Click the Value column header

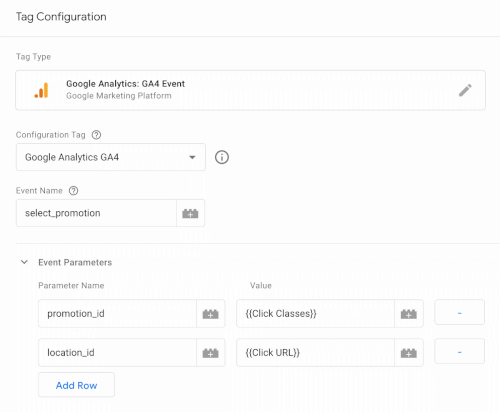click(x=261, y=285)
